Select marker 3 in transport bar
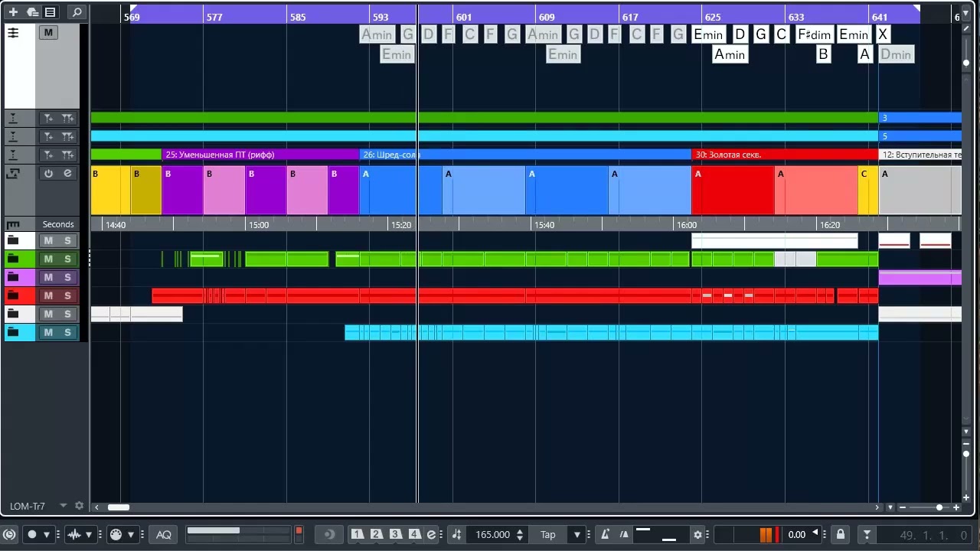 [x=395, y=534]
